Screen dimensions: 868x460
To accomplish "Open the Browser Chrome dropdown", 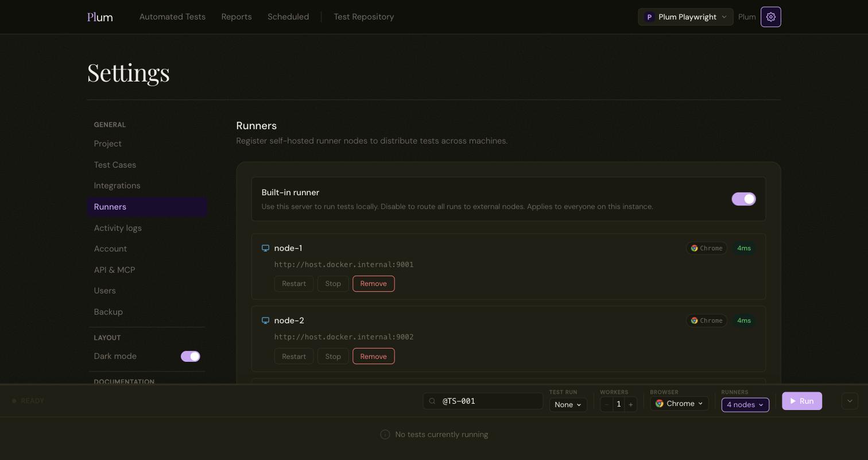I will 679,404.
